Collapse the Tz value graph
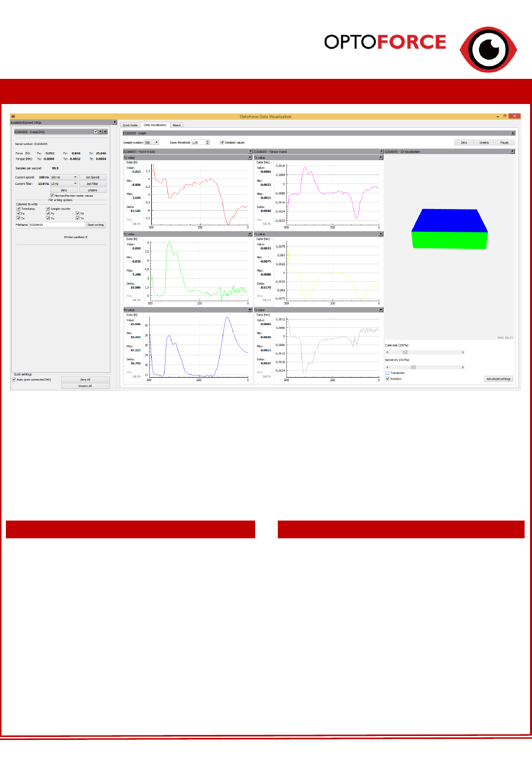532x769 pixels. [x=381, y=310]
